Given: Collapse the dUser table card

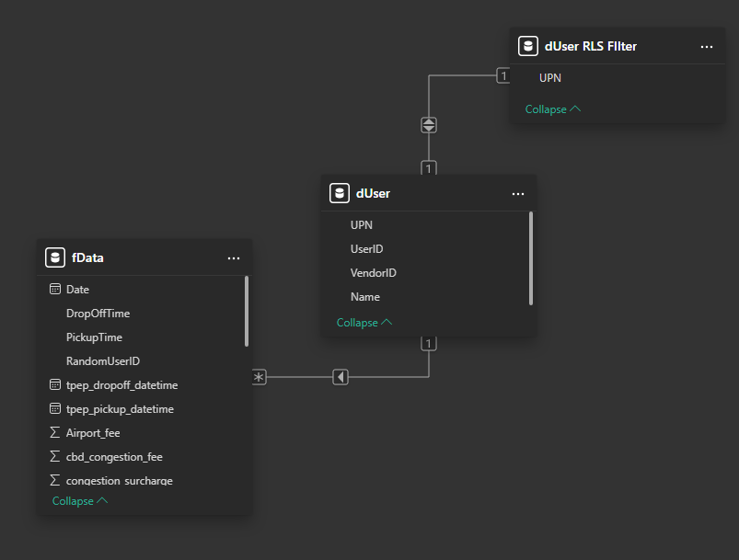Looking at the screenshot, I should point(364,323).
